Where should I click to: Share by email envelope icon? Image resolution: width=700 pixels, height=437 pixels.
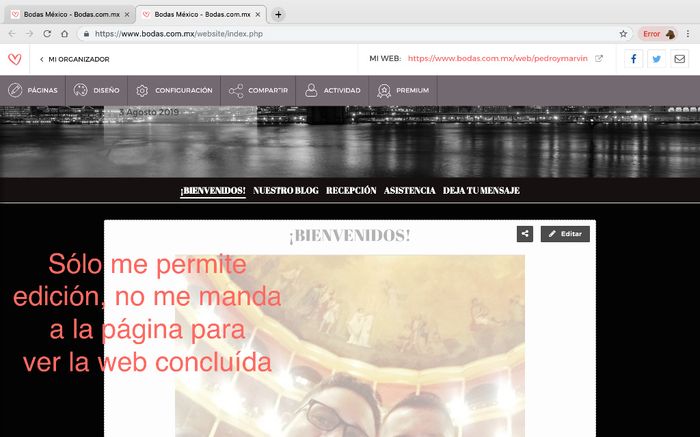click(679, 59)
